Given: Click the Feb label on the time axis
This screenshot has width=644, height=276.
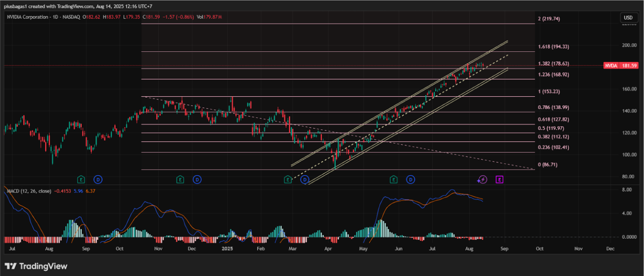Looking at the screenshot, I should 261,249.
